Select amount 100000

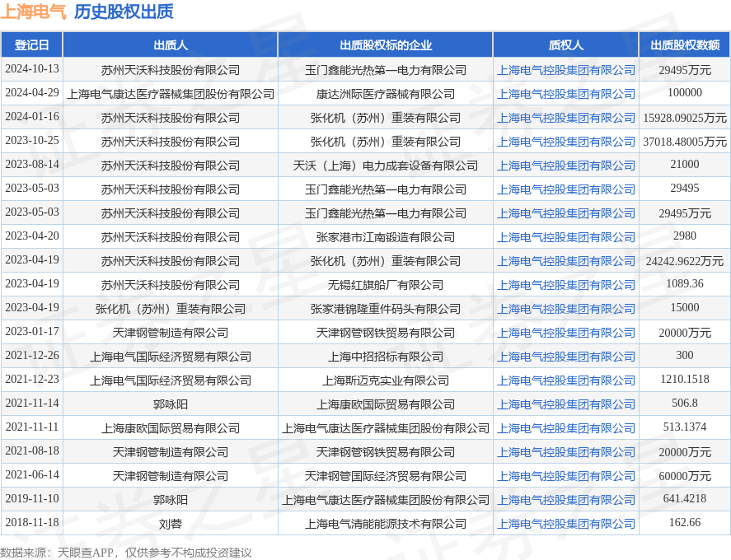click(684, 93)
